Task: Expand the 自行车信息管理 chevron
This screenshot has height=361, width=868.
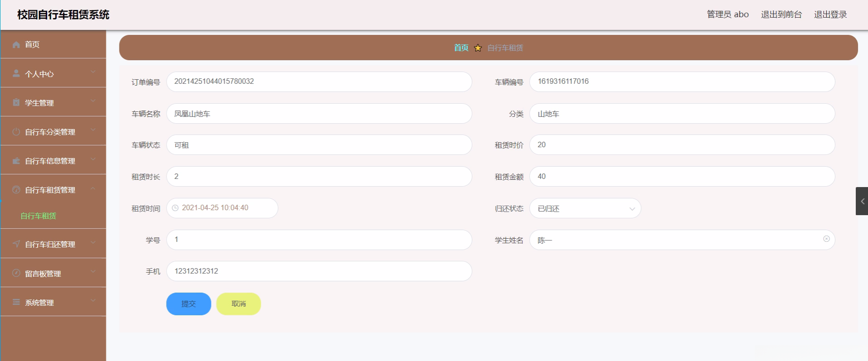Action: [93, 159]
